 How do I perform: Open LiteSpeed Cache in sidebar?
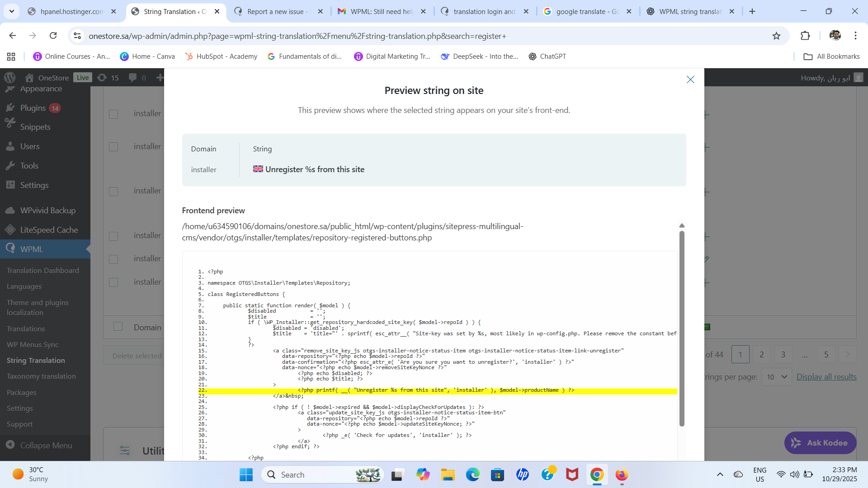49,230
